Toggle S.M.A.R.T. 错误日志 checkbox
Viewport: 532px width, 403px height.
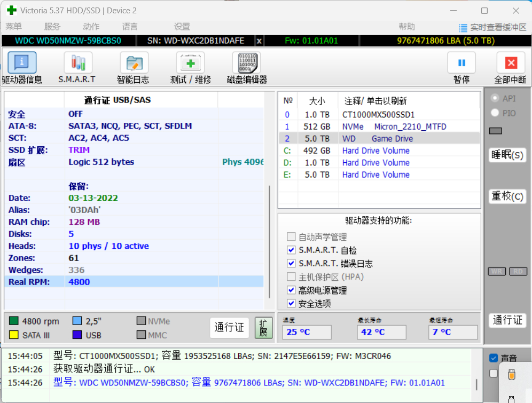291,263
